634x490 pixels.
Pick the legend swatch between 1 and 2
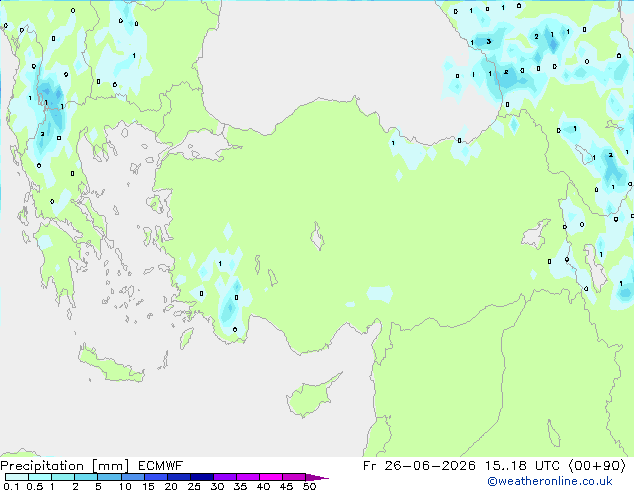point(63,477)
